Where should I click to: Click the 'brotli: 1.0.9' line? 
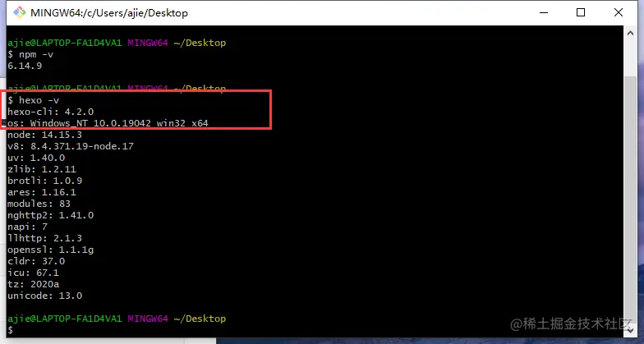pyautogui.click(x=44, y=181)
